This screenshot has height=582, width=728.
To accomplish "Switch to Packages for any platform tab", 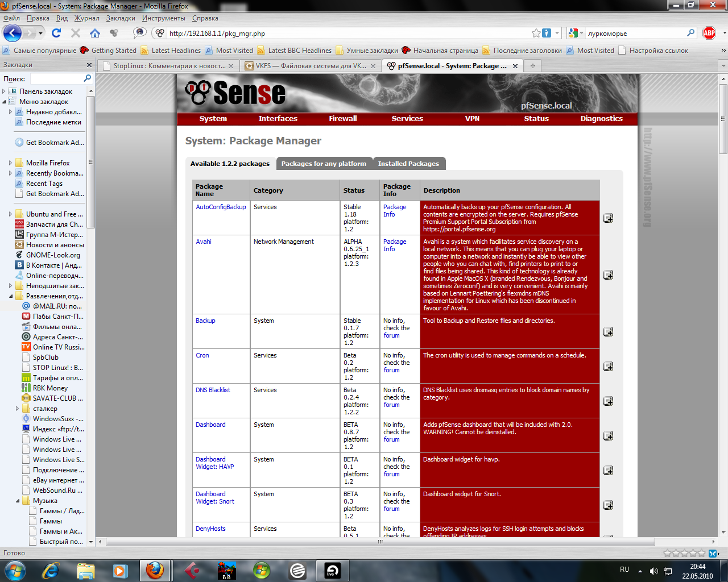I will [x=324, y=164].
